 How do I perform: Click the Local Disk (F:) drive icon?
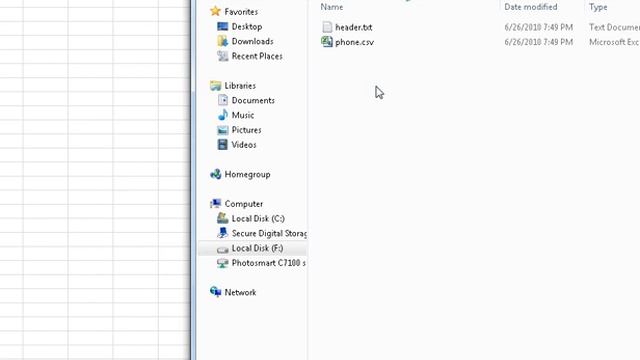click(222, 249)
